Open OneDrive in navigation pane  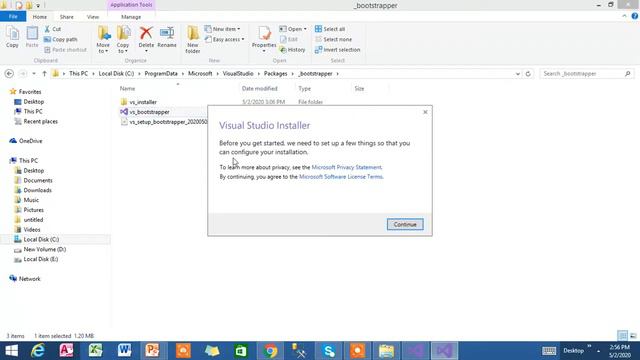30,141
